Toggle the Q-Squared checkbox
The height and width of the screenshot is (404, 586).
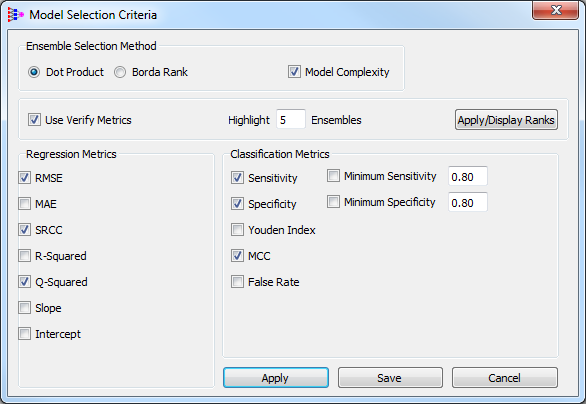[25, 281]
